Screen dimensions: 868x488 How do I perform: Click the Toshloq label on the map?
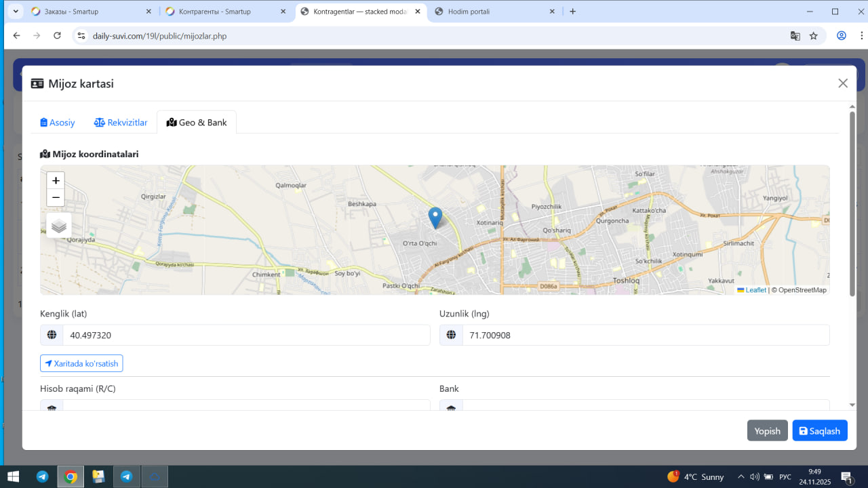click(626, 281)
